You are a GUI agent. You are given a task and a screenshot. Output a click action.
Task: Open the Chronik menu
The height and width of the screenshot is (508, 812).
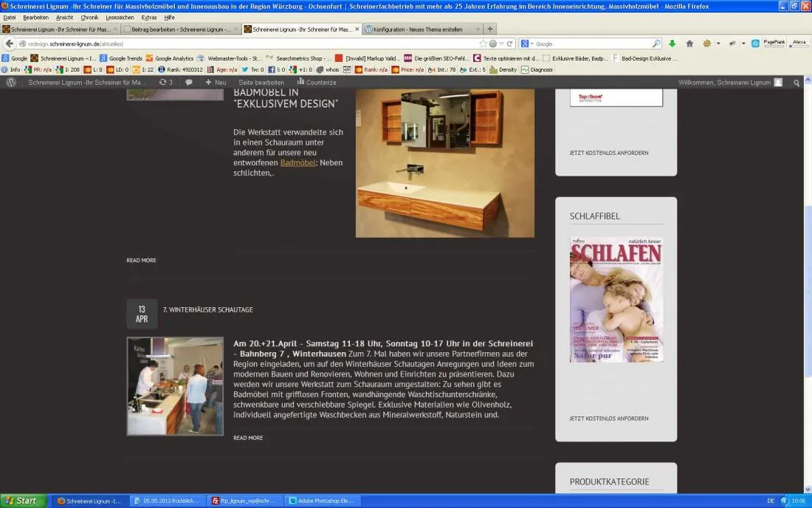pyautogui.click(x=89, y=17)
